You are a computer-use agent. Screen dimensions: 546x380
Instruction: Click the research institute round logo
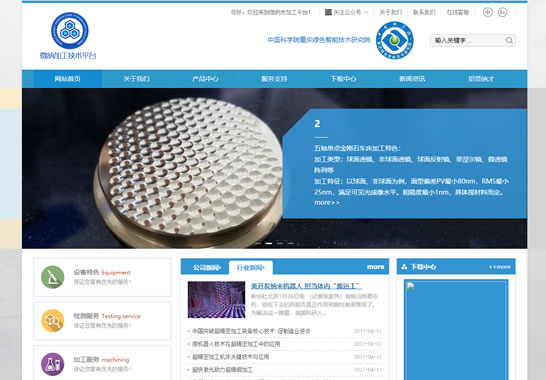pos(395,40)
